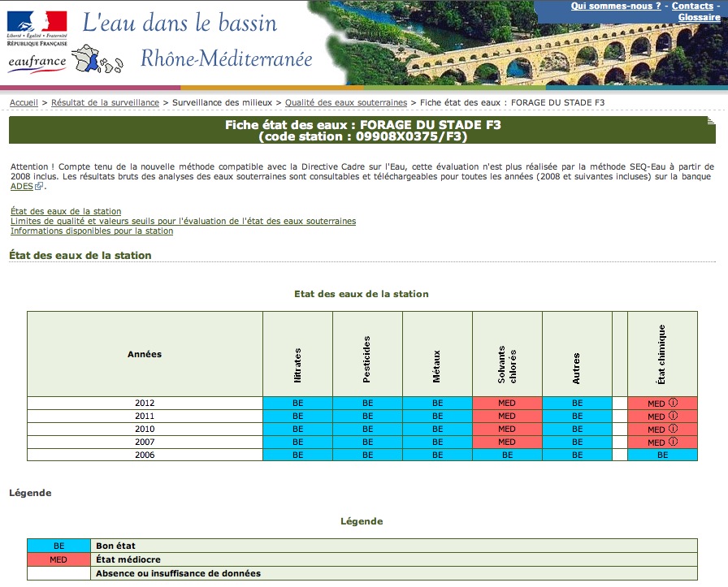Click the info icon in the 2007 État chimique cell
728x587 pixels.
[673, 442]
